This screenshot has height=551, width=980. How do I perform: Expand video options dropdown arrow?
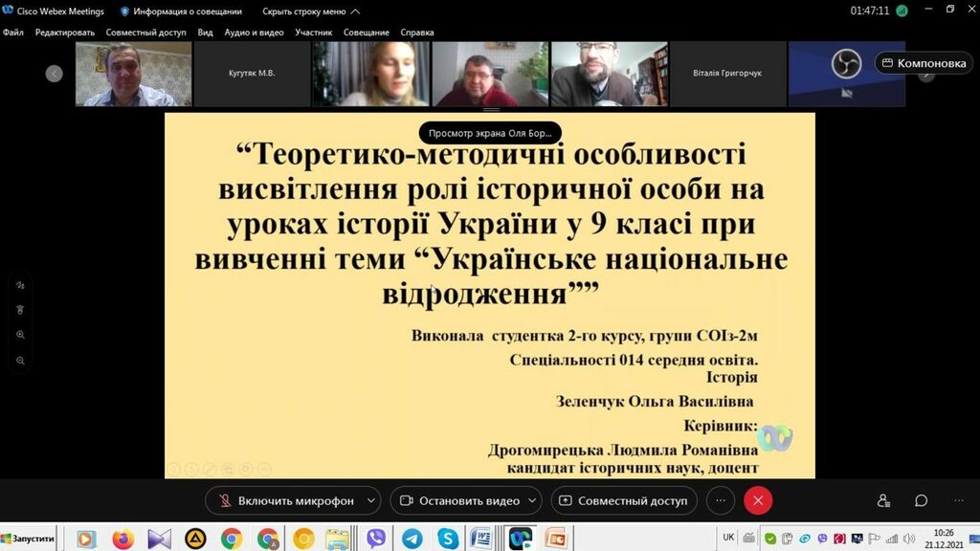pos(532,500)
